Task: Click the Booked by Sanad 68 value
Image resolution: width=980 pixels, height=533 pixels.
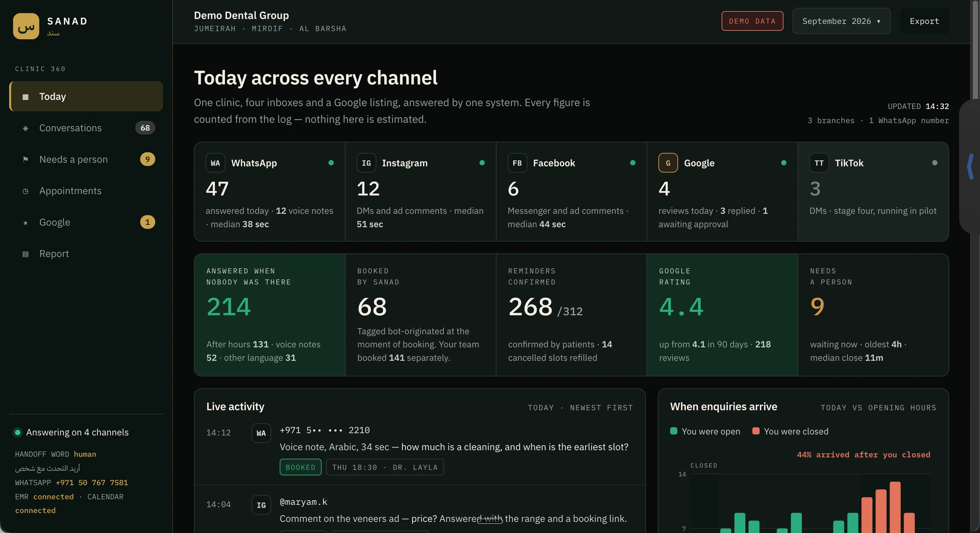Action: (372, 306)
